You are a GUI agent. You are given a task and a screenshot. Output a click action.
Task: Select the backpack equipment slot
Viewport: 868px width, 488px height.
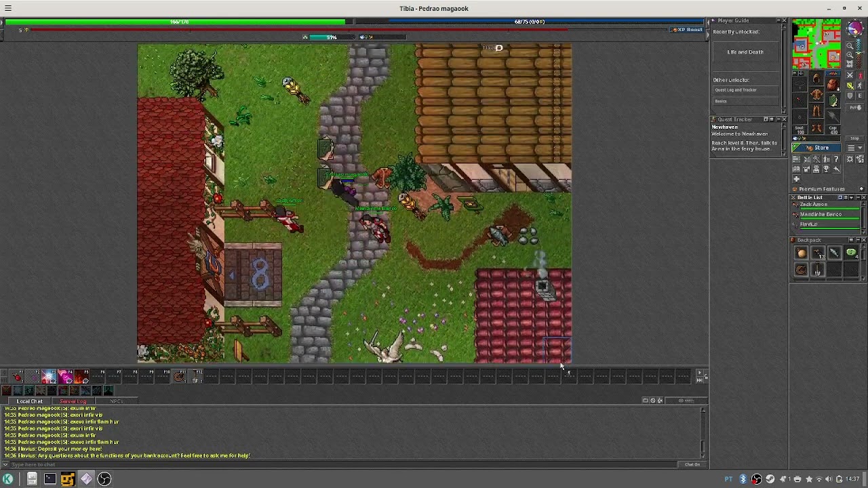tap(833, 85)
